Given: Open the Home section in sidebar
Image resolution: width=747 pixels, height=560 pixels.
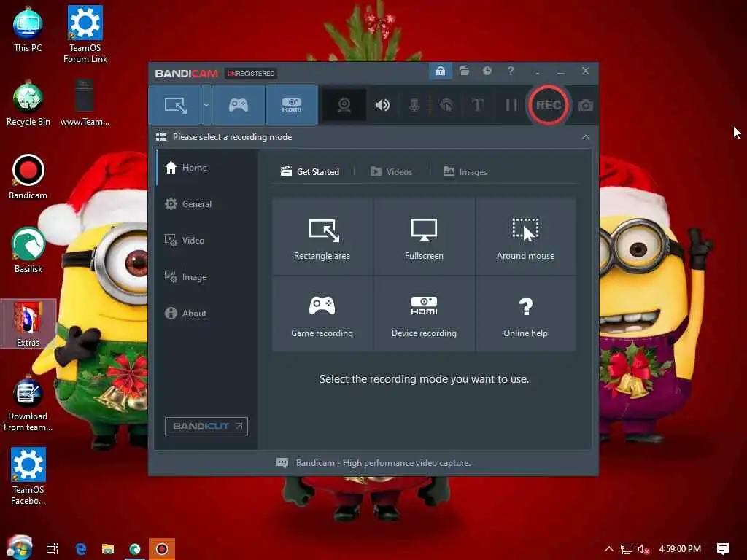Looking at the screenshot, I should pyautogui.click(x=206, y=168).
